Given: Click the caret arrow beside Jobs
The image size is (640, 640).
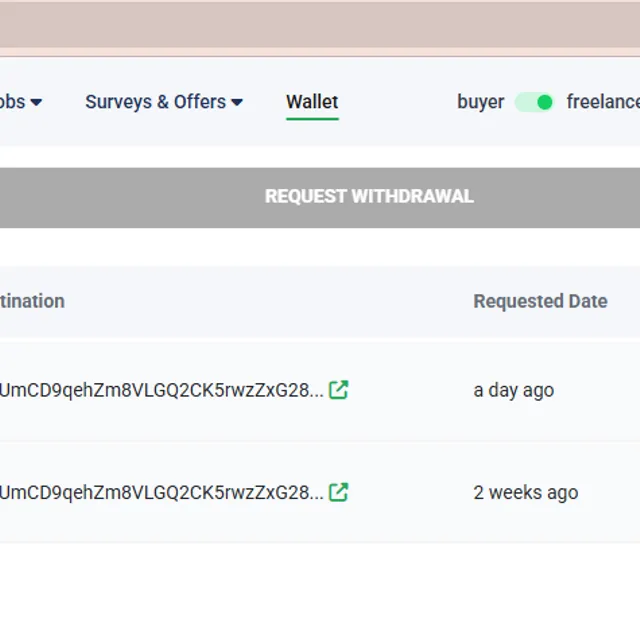Looking at the screenshot, I should 36,102.
